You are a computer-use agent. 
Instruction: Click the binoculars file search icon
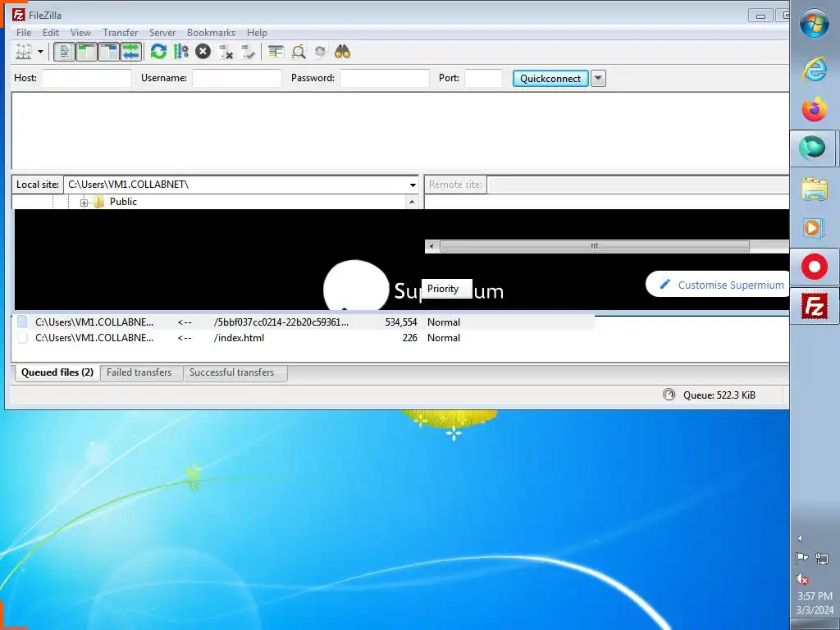point(342,52)
